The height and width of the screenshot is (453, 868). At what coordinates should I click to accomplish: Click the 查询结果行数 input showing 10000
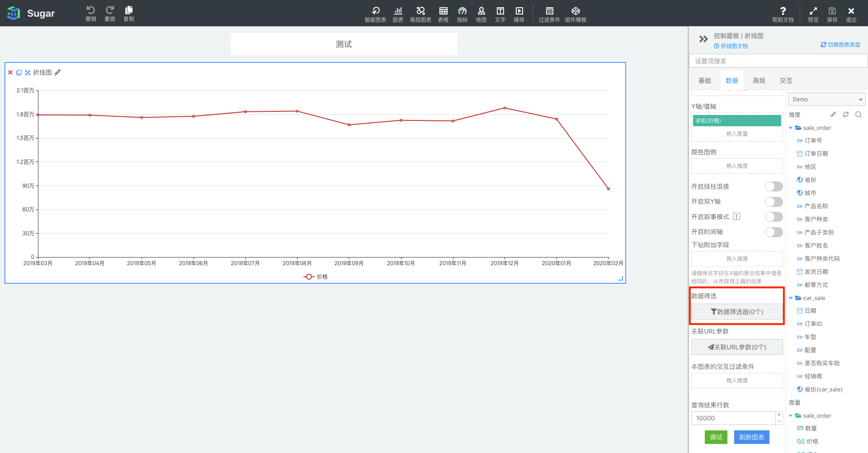tap(733, 418)
